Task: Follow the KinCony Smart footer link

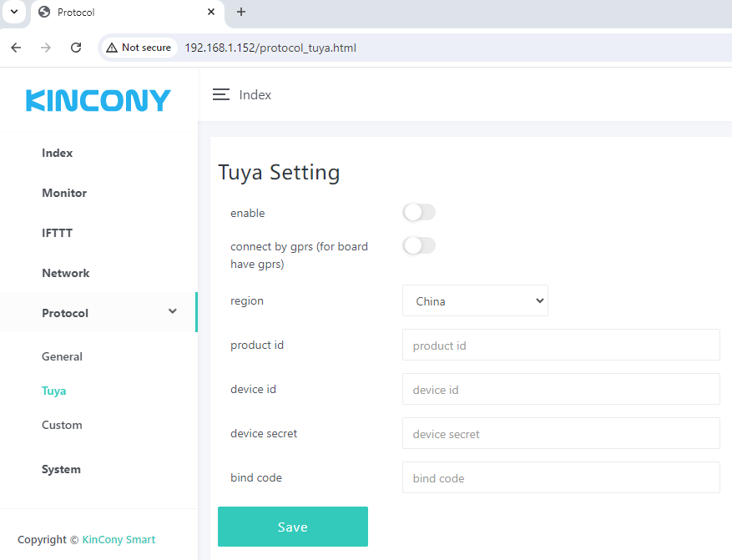Action: pyautogui.click(x=119, y=539)
